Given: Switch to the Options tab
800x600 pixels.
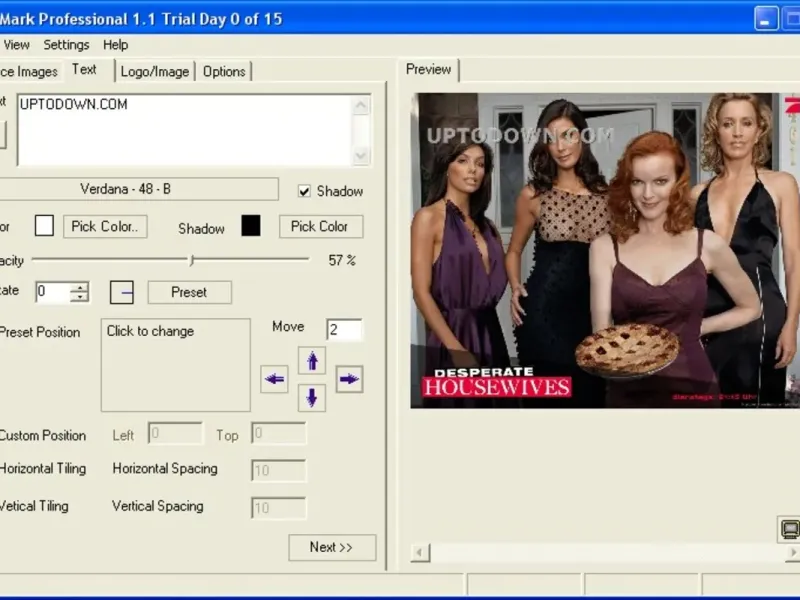Looking at the screenshot, I should (x=224, y=71).
